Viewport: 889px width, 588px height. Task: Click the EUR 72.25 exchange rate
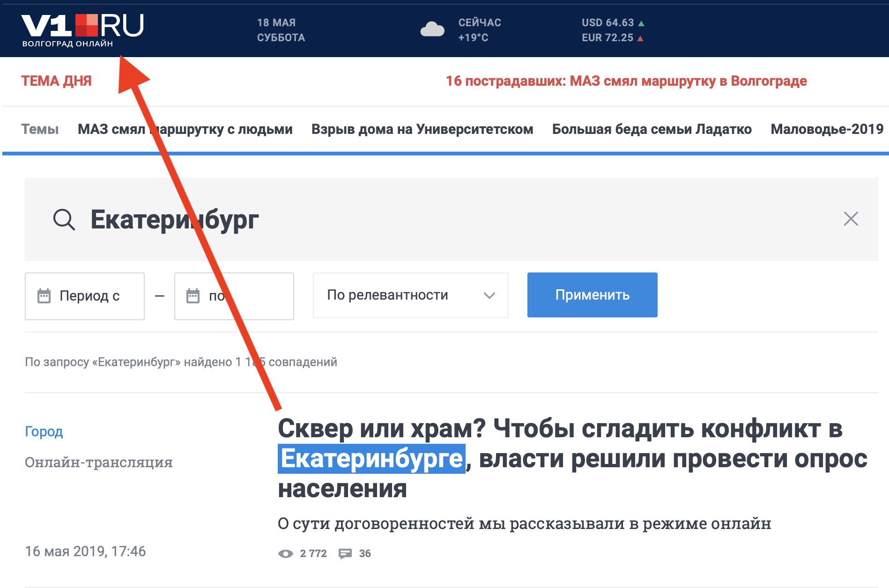click(612, 37)
